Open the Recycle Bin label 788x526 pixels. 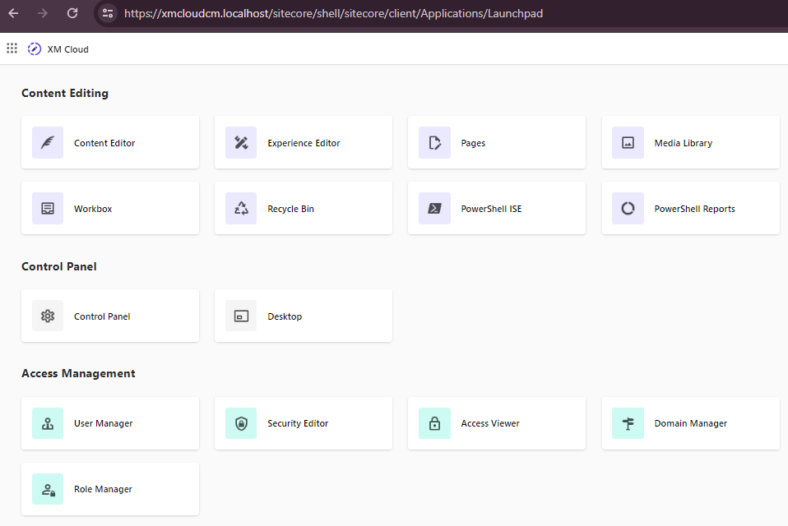coord(290,209)
